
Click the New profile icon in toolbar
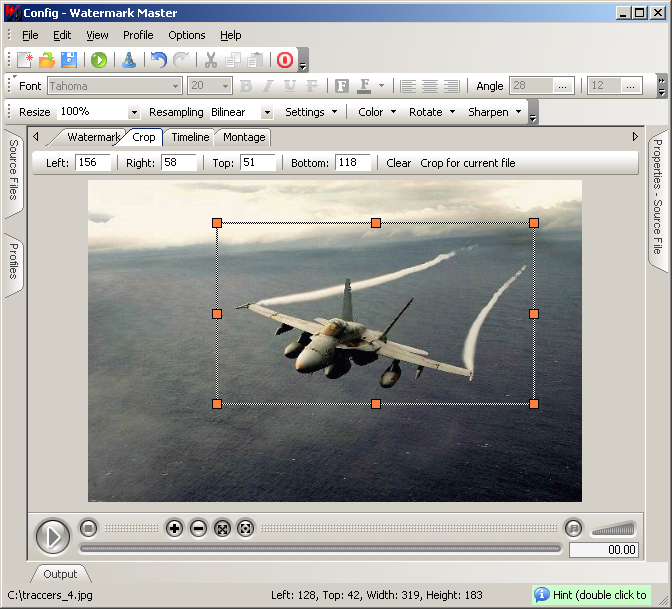(25, 60)
